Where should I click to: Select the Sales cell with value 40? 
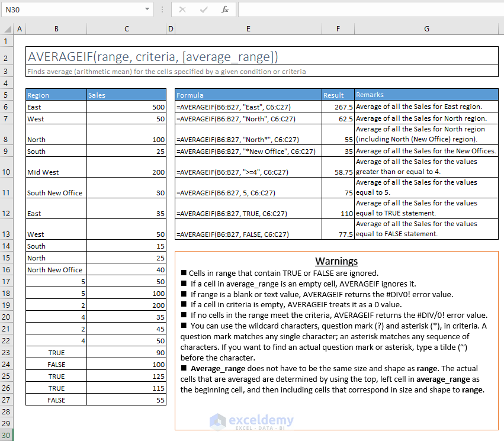[x=126, y=269]
